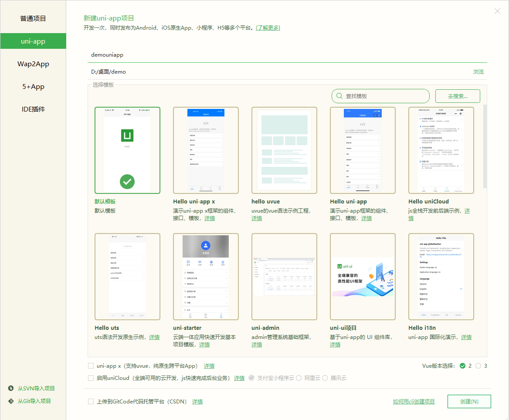
Task: Switch to 普通项目 tab
Action: pos(33,18)
